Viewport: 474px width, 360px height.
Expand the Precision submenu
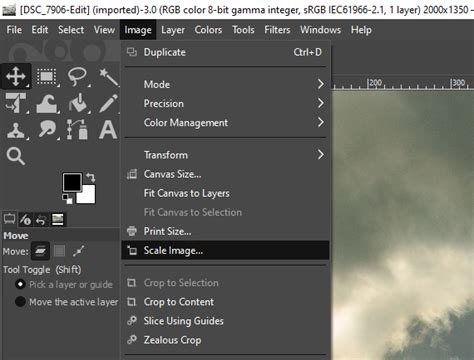[x=225, y=103]
